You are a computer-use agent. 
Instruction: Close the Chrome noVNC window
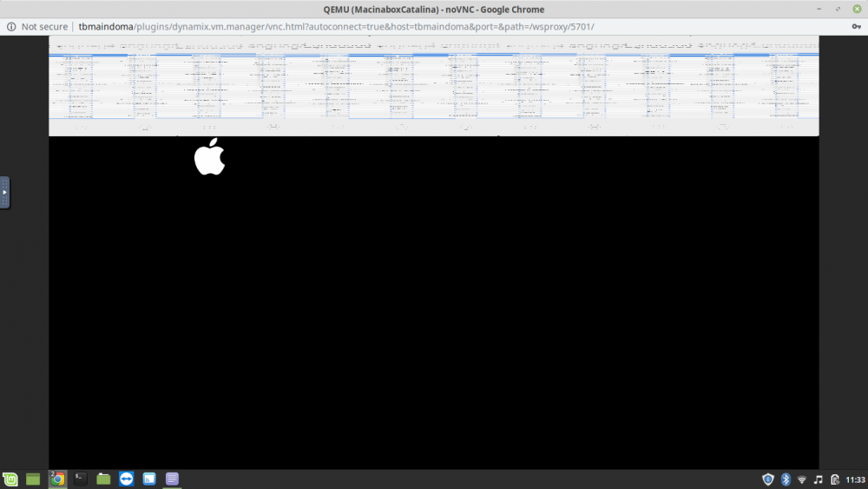[857, 9]
